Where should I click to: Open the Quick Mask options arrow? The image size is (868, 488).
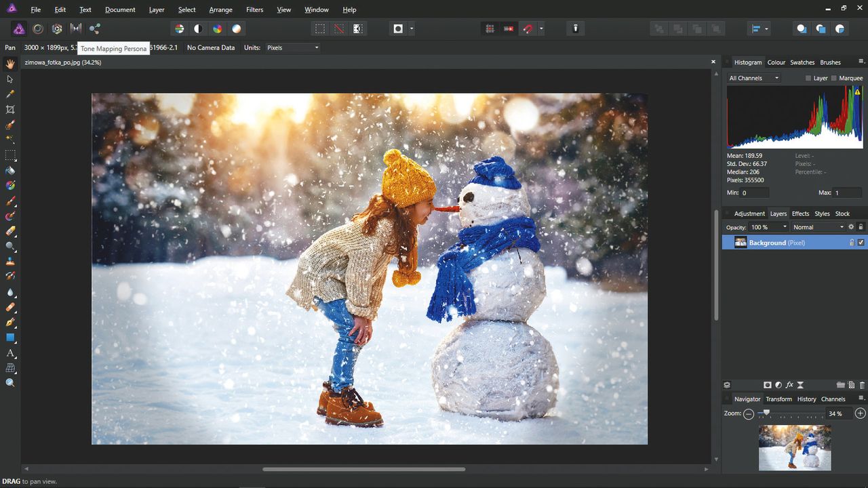[412, 29]
